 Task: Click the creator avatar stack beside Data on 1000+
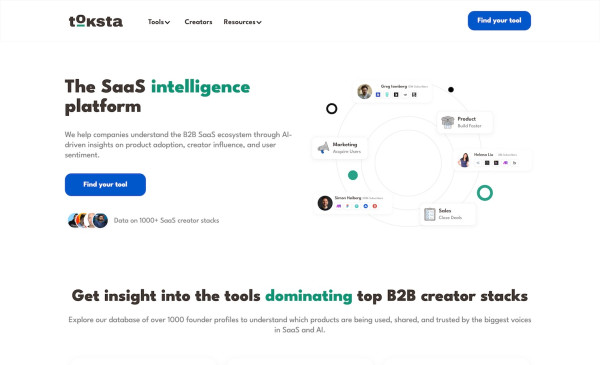88,220
